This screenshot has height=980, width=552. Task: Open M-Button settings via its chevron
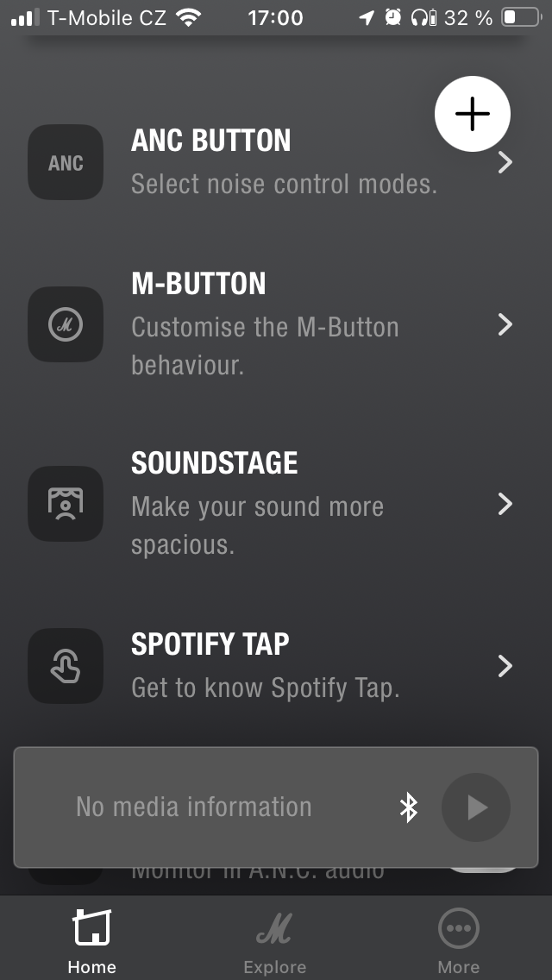pyautogui.click(x=505, y=324)
